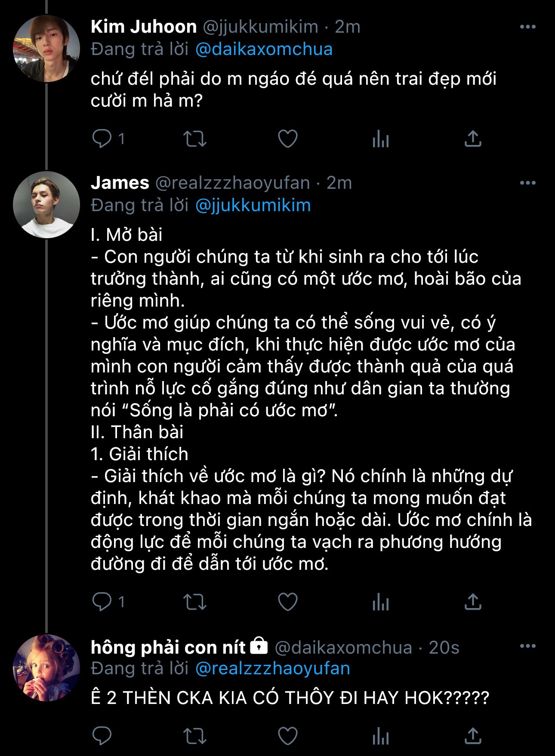Reply to James's tweet
555x756 pixels.
(102, 602)
